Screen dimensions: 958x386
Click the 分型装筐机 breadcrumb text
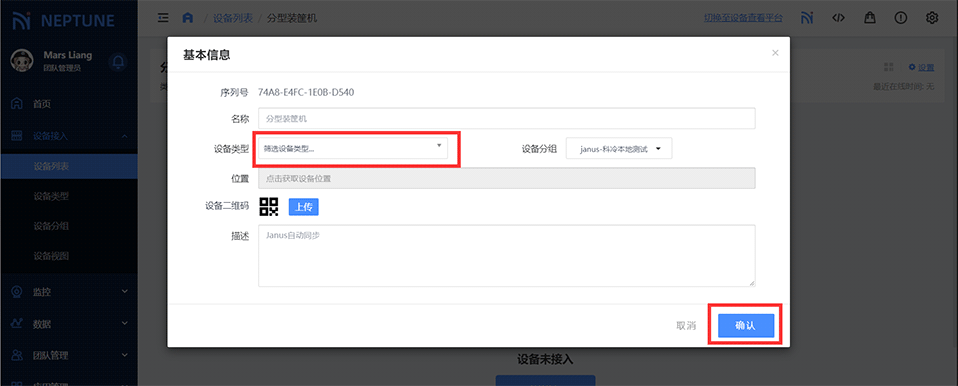[292, 18]
